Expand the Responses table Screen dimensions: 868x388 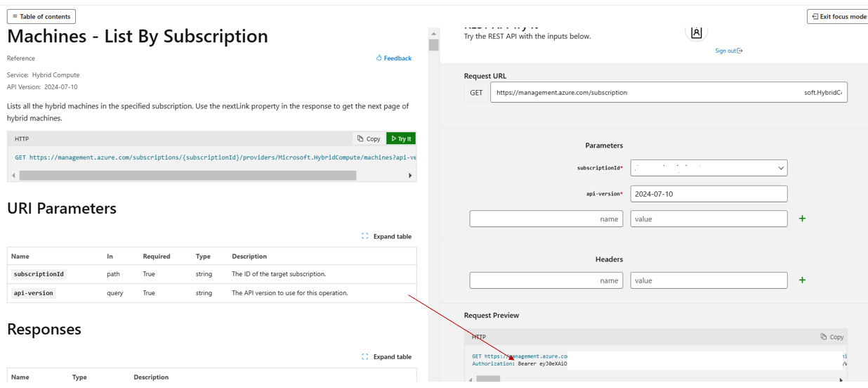coord(387,356)
